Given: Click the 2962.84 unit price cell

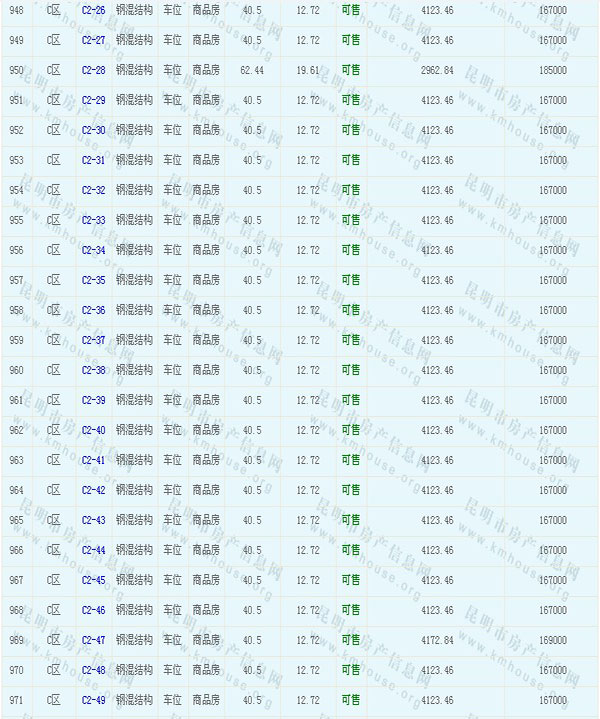Looking at the screenshot, I should (437, 70).
